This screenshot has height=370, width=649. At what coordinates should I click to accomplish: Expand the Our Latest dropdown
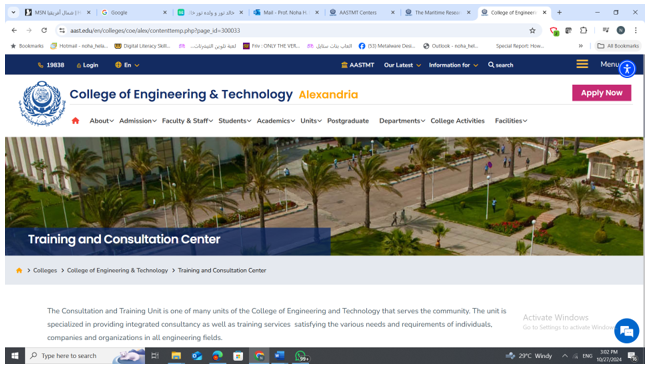click(x=402, y=65)
